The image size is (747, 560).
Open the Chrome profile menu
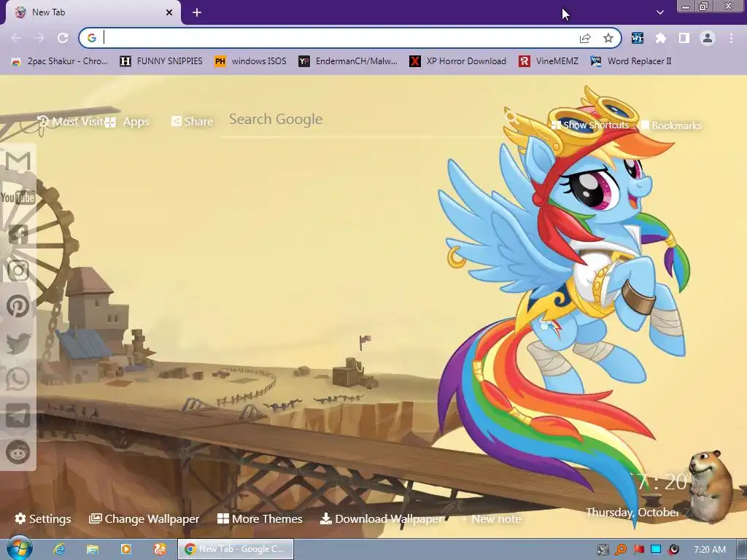pos(708,38)
